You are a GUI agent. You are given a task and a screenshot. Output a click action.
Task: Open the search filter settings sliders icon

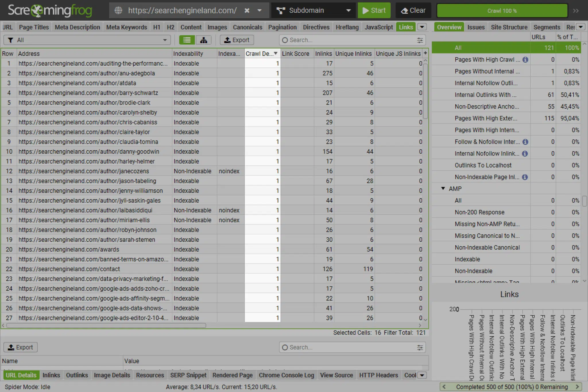pos(420,40)
